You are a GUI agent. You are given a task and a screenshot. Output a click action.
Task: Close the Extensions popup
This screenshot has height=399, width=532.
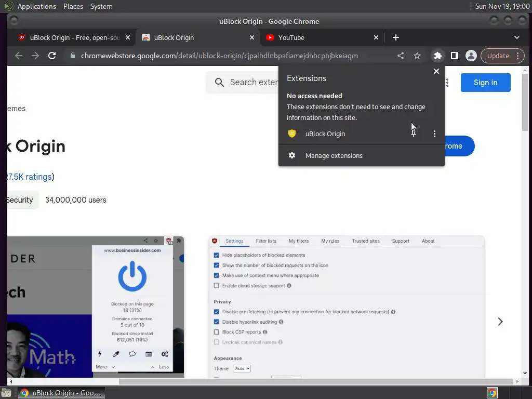coord(436,71)
